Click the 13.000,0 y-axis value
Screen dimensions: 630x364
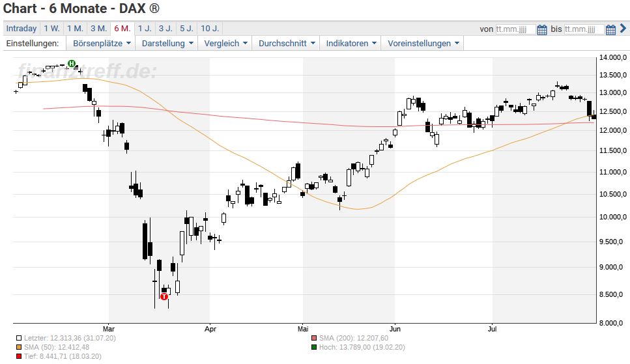(612, 92)
